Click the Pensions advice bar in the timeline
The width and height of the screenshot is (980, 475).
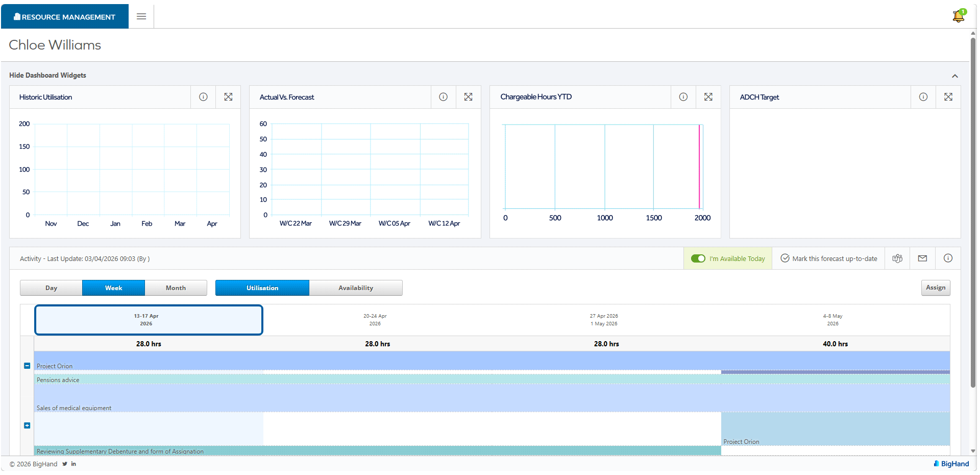(492, 379)
